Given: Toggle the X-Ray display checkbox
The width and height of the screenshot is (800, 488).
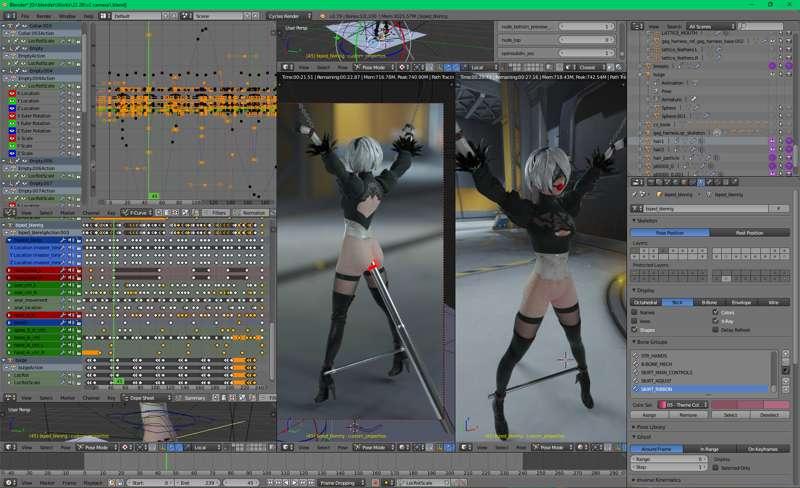Looking at the screenshot, I should (x=715, y=321).
